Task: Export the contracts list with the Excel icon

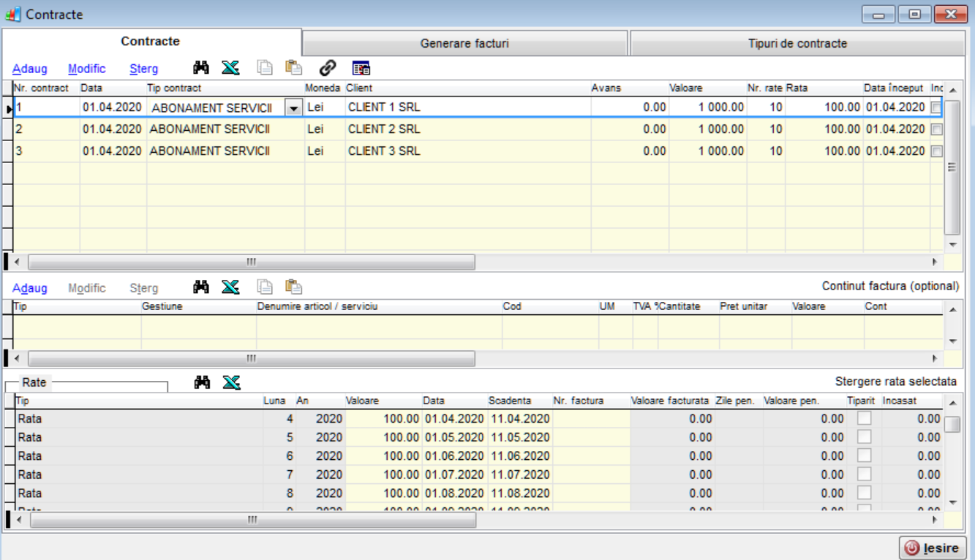Action: point(230,68)
